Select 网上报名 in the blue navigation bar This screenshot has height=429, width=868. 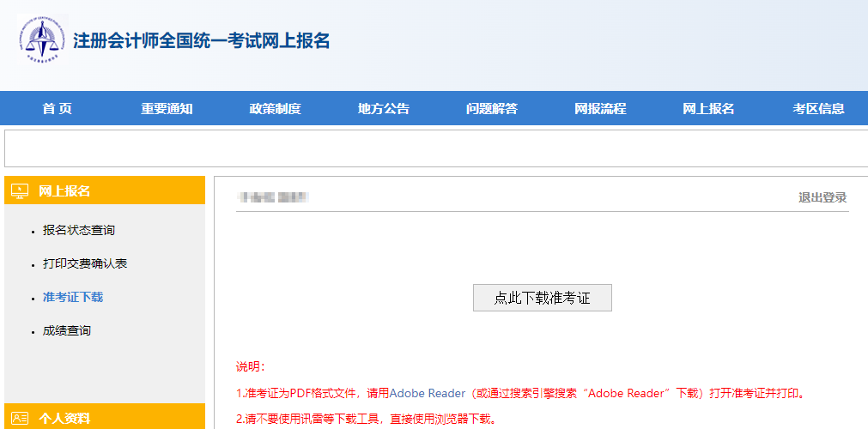(x=707, y=108)
